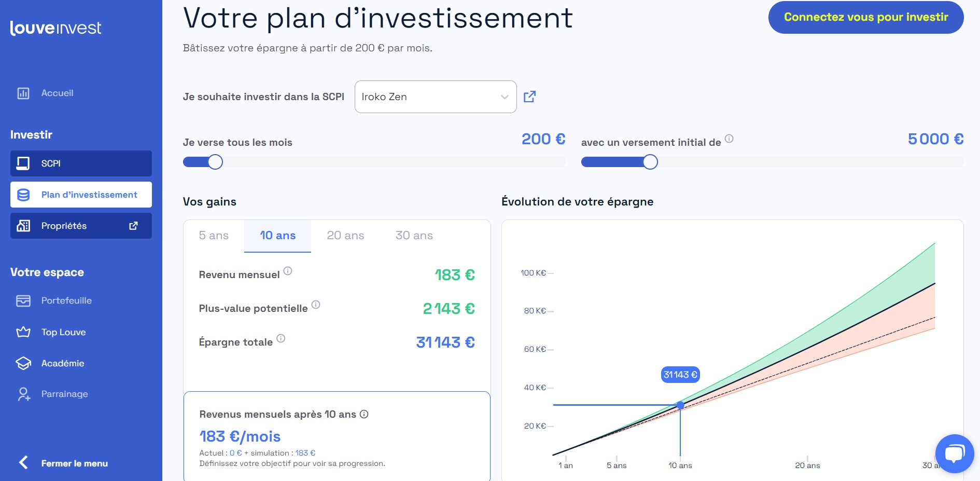Image resolution: width=980 pixels, height=481 pixels.
Task: Open the Accueil dashboard icon
Action: point(23,93)
